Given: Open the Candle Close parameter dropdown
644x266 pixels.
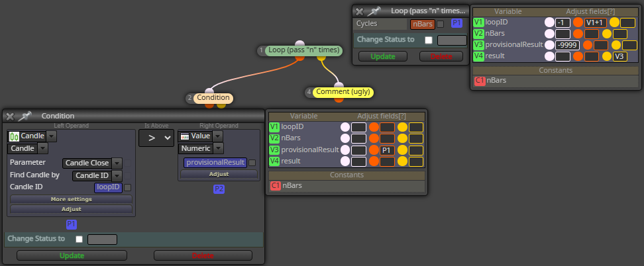Looking at the screenshot, I should click(117, 163).
